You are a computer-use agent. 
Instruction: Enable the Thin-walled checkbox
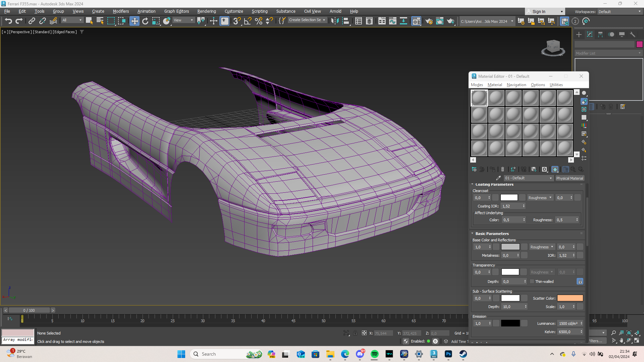tap(532, 282)
